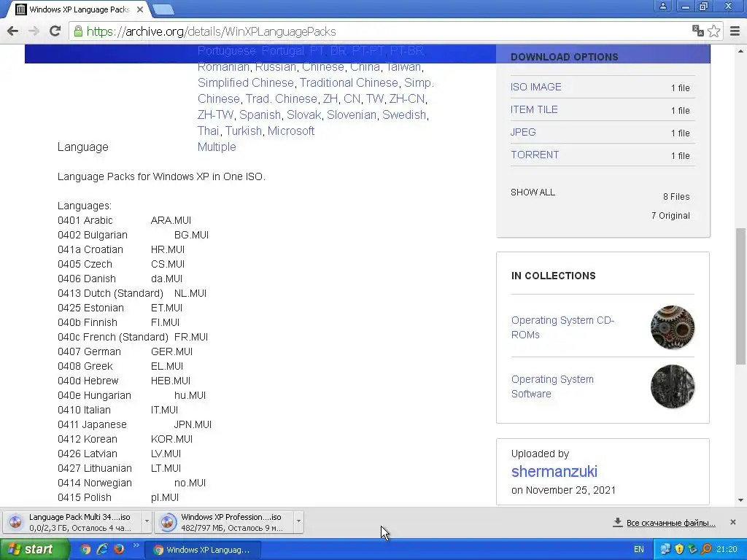Open the Windows start menu
This screenshot has width=747, height=560.
click(34, 550)
